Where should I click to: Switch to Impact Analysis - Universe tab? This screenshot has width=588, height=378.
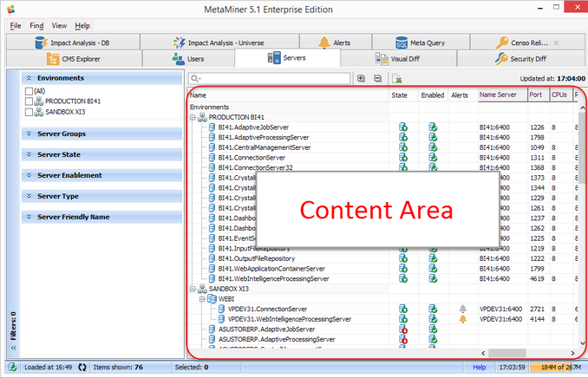coord(219,42)
